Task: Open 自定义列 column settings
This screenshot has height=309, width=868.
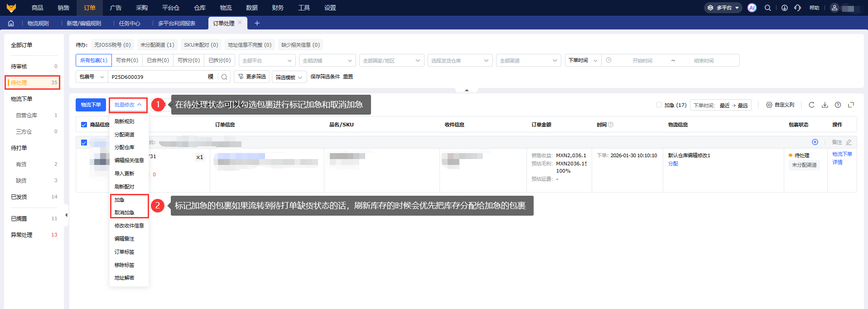Action: coord(780,105)
